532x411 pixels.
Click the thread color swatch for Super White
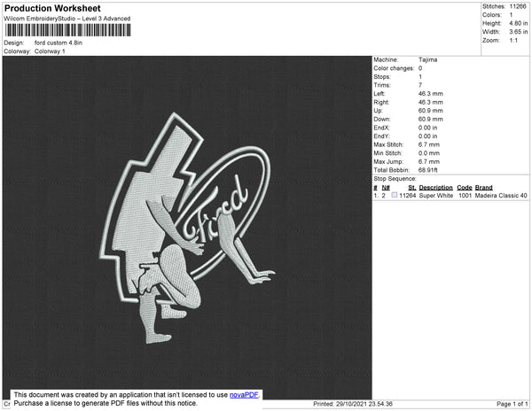[x=395, y=195]
